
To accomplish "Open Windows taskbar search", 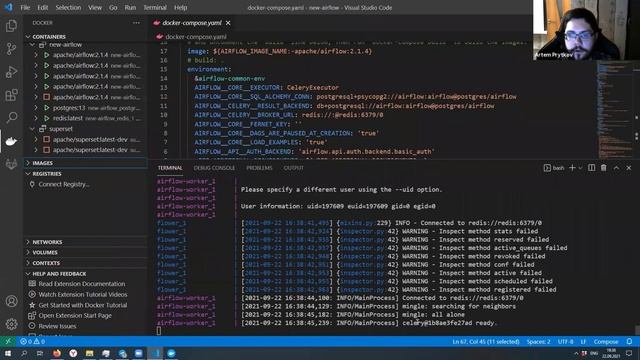I will [x=24, y=353].
